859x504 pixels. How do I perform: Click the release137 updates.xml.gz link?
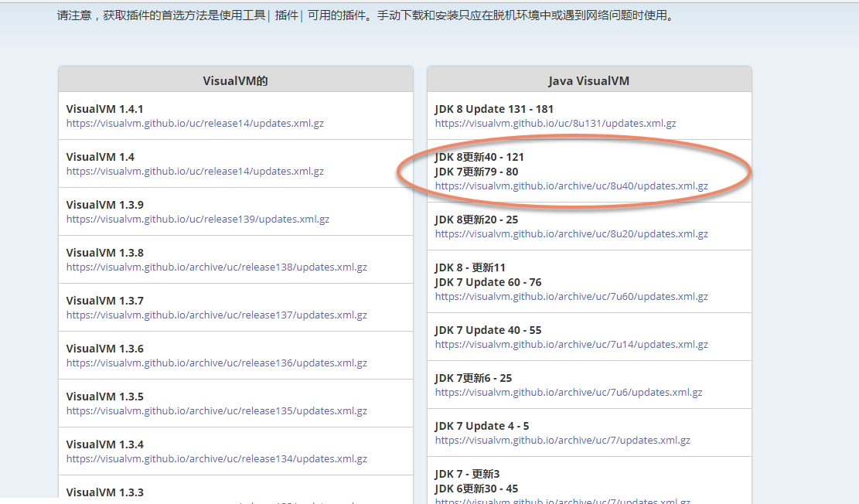pos(216,315)
